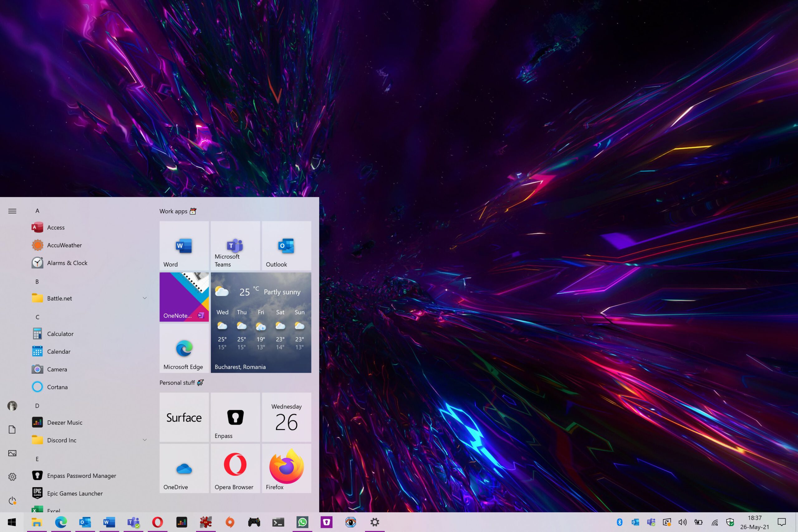Open the OneDrive tile

click(x=184, y=468)
